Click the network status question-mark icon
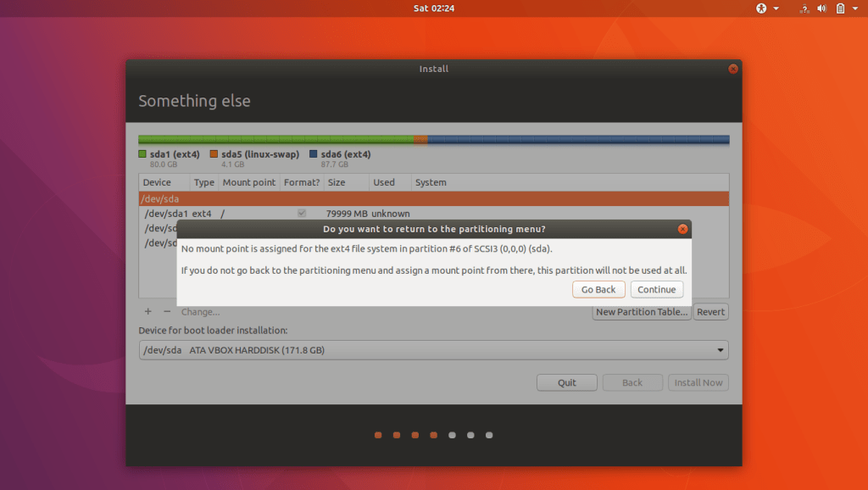Image resolution: width=868 pixels, height=490 pixels. tap(803, 8)
